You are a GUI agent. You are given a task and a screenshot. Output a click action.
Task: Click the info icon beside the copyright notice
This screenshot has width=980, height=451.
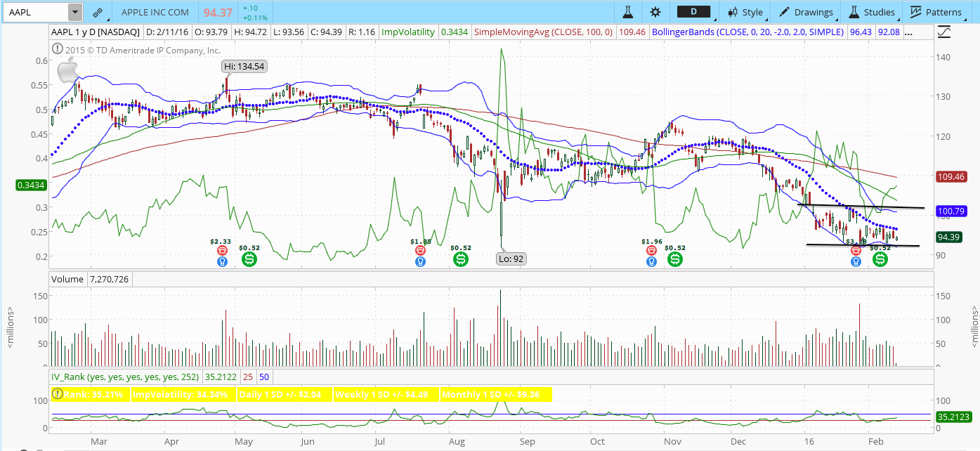point(58,49)
